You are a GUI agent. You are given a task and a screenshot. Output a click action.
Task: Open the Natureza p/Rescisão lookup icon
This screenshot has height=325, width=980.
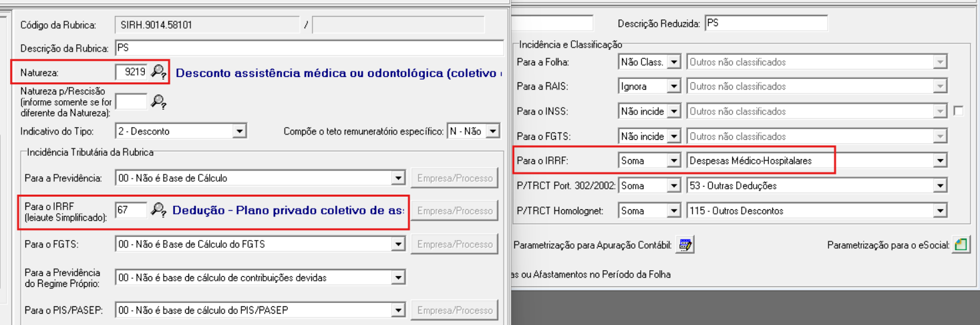[158, 102]
